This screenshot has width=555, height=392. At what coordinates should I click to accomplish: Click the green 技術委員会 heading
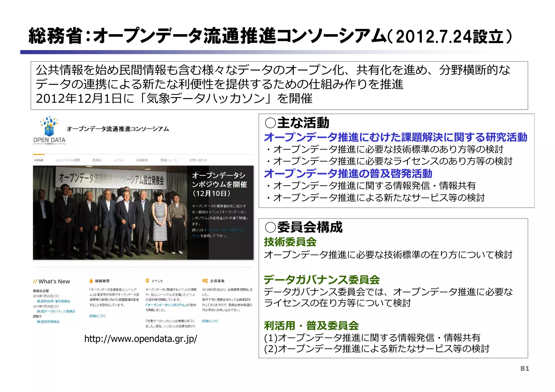click(x=290, y=242)
